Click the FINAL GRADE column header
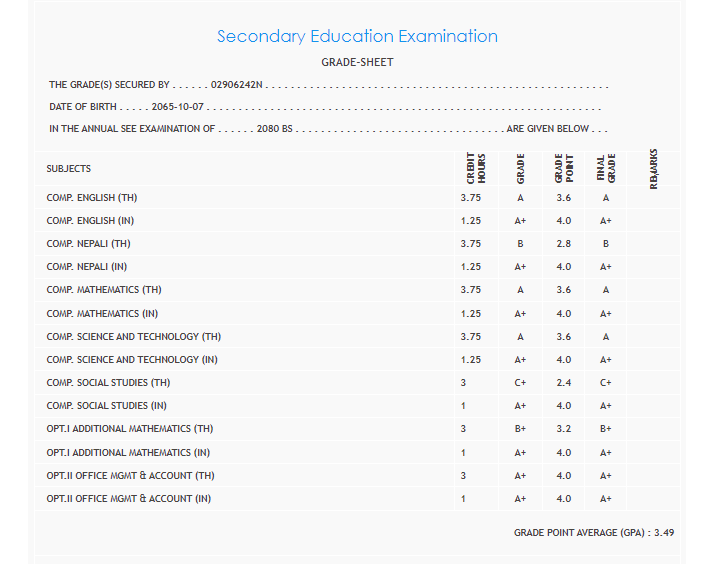 pyautogui.click(x=605, y=170)
